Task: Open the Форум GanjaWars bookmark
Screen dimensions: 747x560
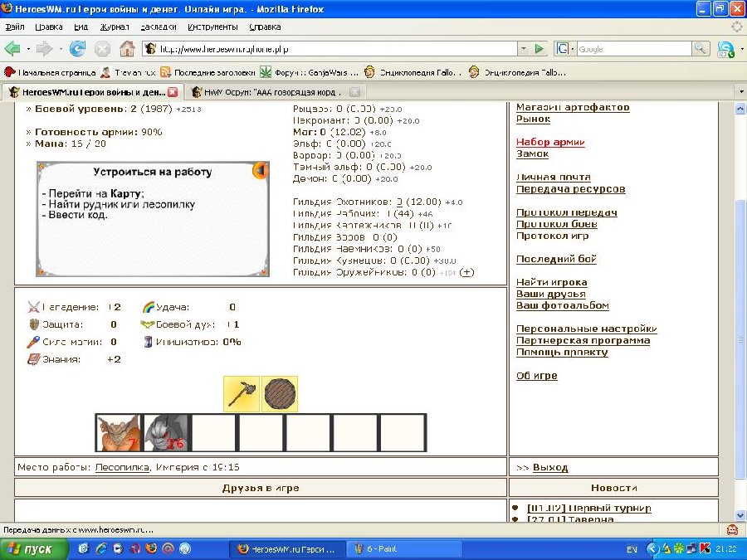Action: (310, 72)
